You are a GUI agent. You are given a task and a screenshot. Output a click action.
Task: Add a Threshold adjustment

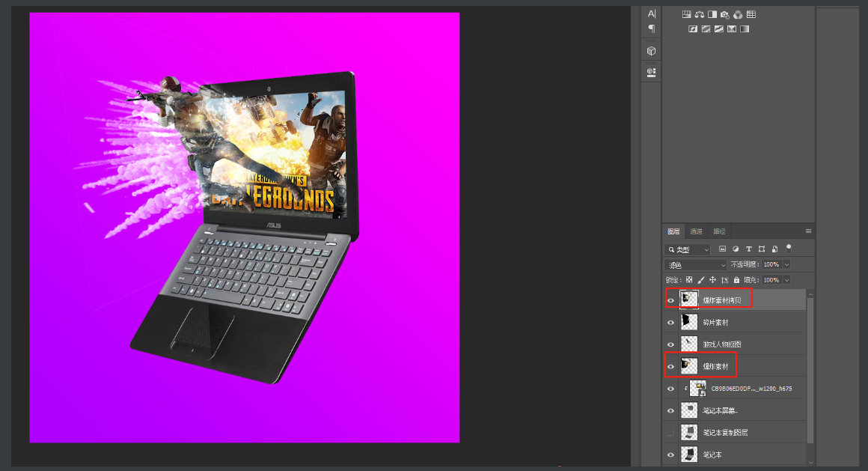pos(718,28)
